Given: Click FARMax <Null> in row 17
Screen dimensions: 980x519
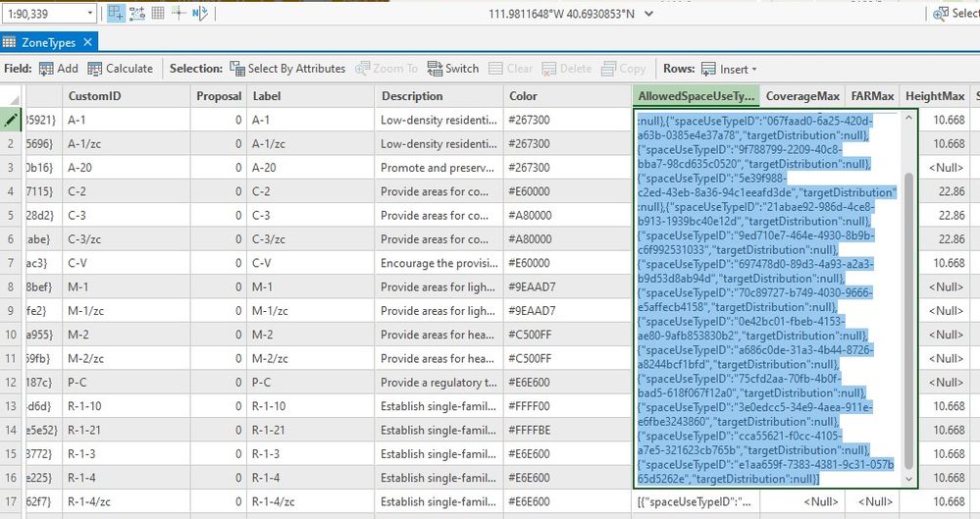Looking at the screenshot, I should coord(872,501).
